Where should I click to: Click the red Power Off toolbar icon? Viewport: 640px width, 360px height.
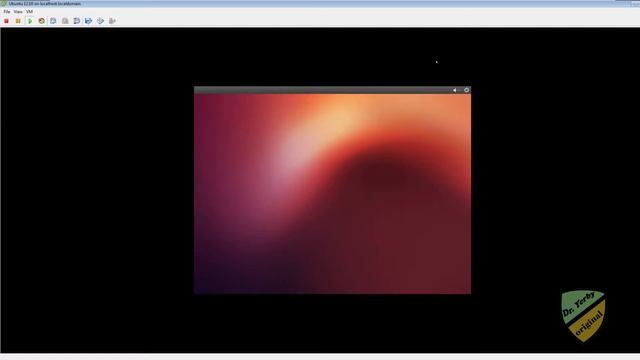tap(7, 21)
